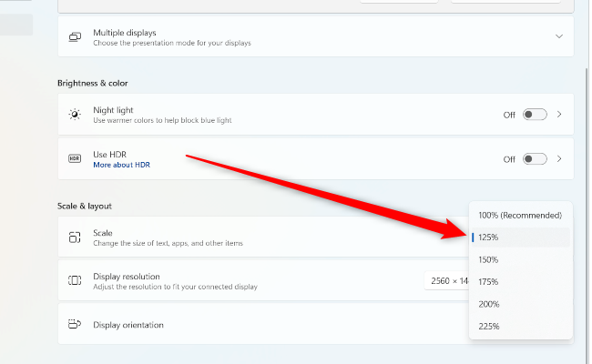Image resolution: width=592 pixels, height=364 pixels.
Task: Click the Brightness & color heading
Action: 93,83
